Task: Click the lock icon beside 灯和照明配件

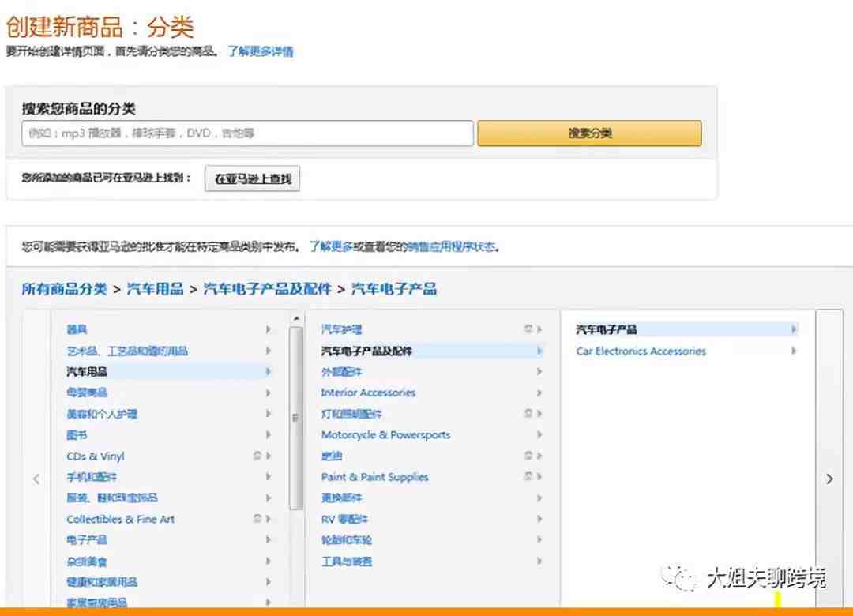Action: pos(528,413)
